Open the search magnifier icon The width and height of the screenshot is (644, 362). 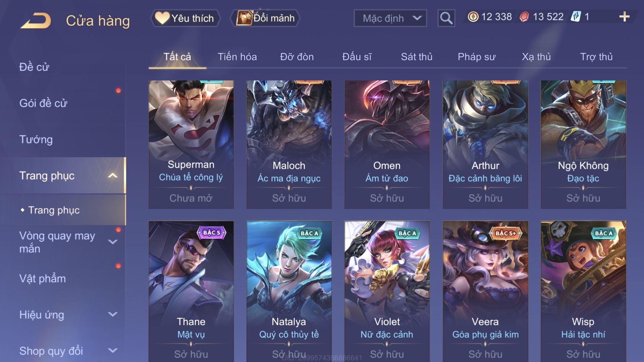point(446,18)
